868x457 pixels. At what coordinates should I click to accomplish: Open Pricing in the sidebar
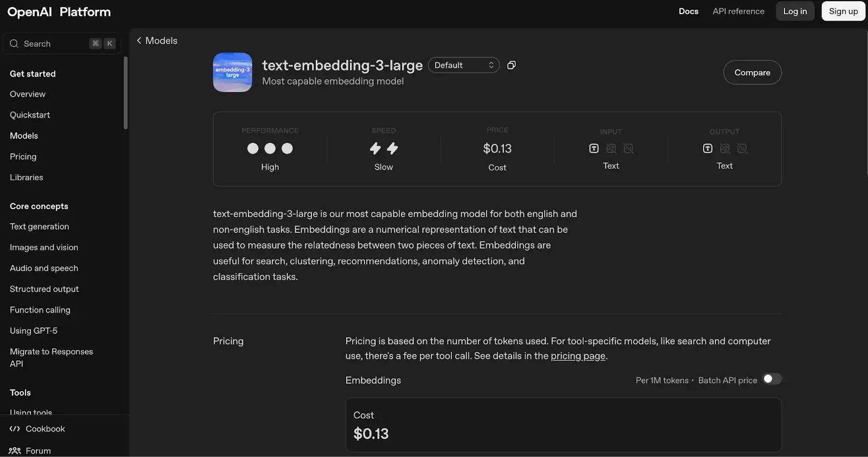click(23, 157)
